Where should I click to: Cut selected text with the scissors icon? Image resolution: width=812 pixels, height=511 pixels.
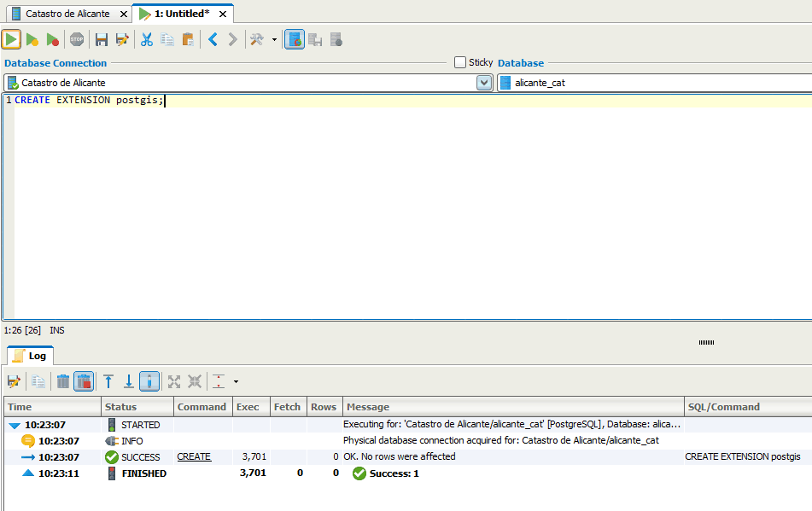[147, 40]
